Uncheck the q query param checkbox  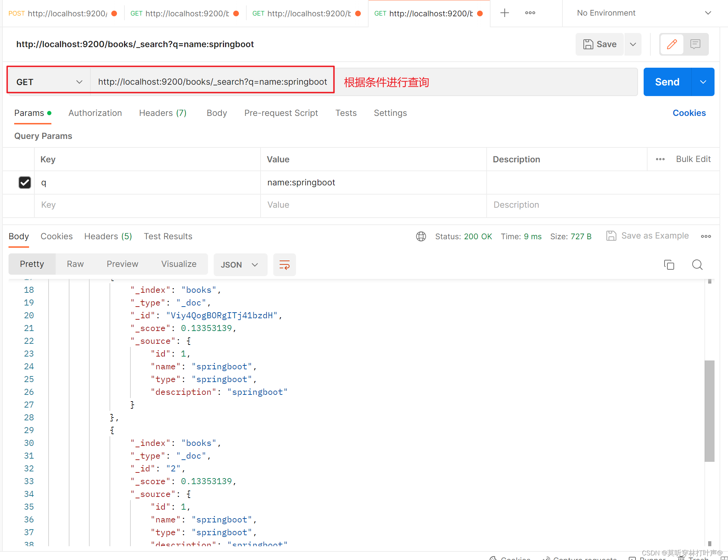click(x=24, y=183)
